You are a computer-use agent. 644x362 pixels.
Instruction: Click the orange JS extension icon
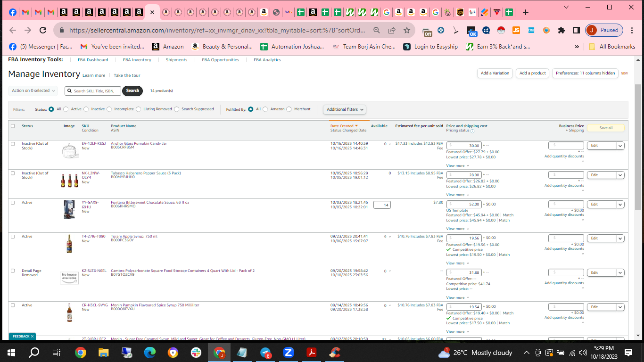tap(516, 30)
